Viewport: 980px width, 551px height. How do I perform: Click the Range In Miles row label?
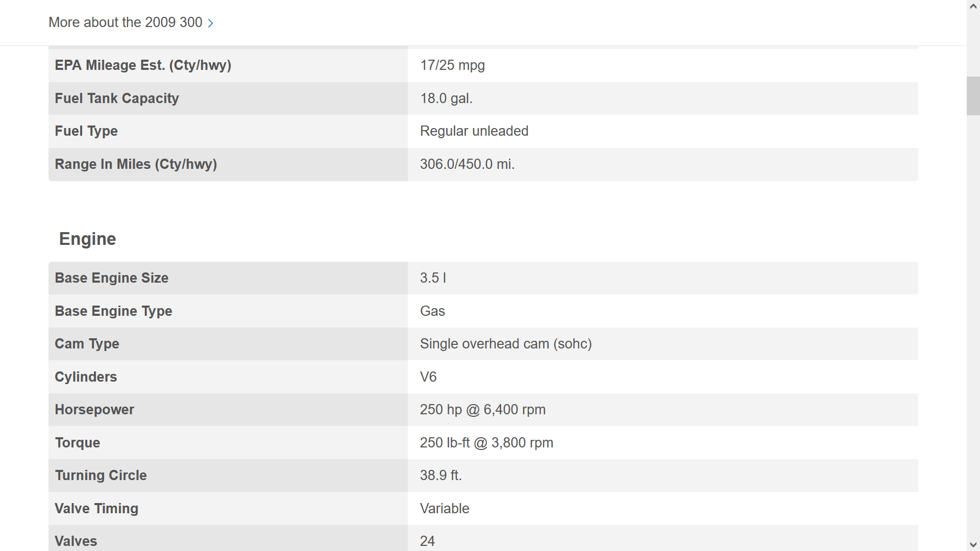[136, 164]
